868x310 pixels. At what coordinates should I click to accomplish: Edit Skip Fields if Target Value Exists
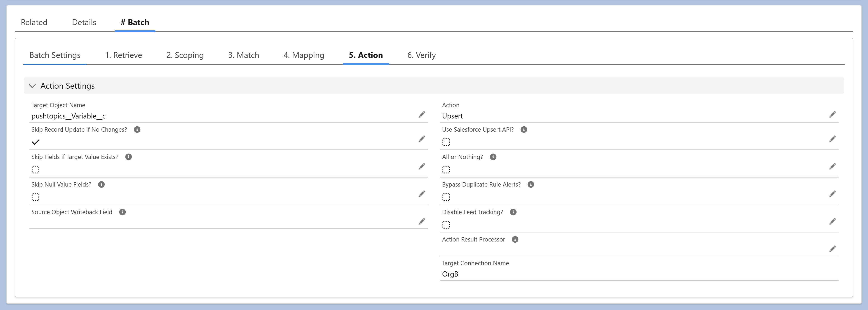pos(422,166)
